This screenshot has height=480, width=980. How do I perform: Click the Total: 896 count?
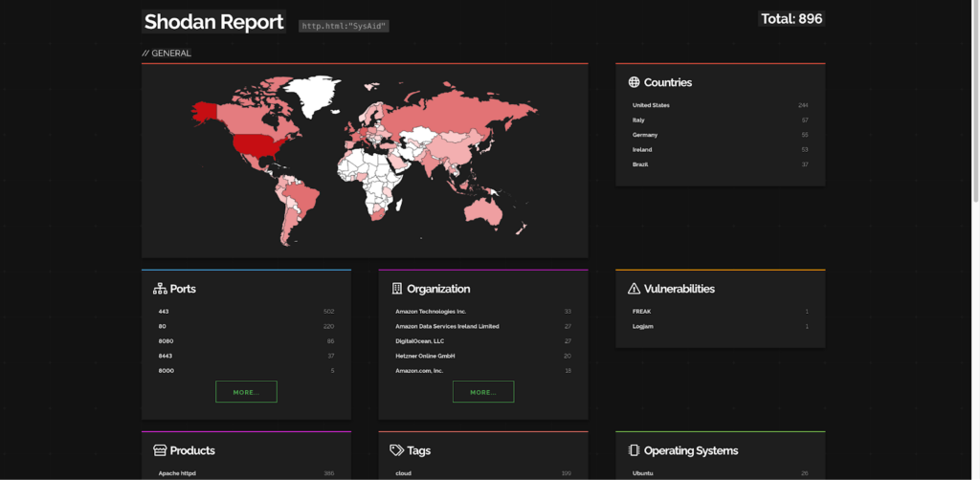click(791, 19)
